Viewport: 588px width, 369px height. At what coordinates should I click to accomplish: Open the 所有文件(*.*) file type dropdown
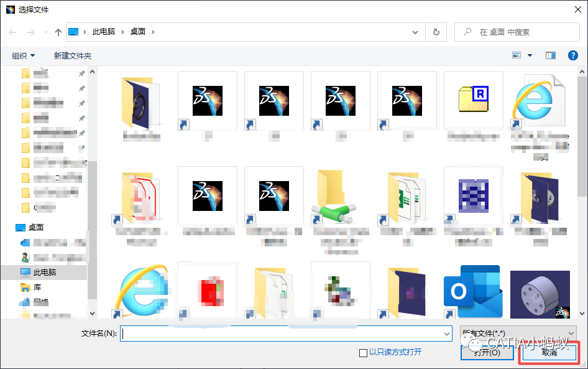pos(518,334)
